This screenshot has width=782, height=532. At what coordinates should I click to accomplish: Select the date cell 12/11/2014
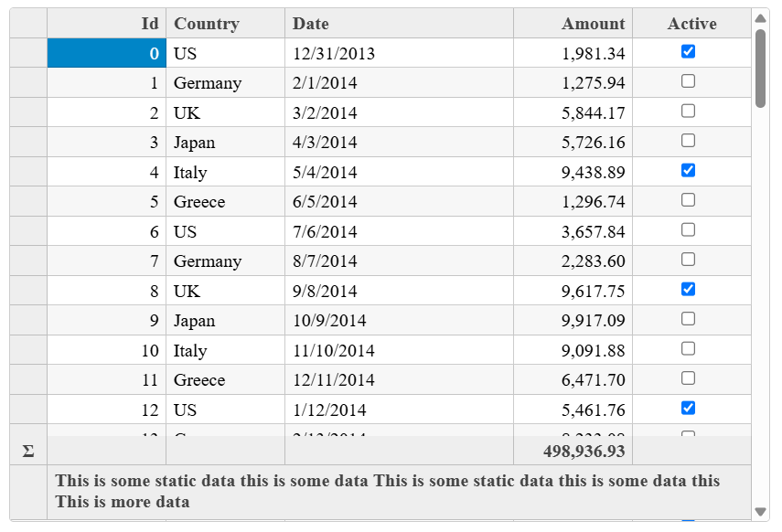[x=399, y=380]
